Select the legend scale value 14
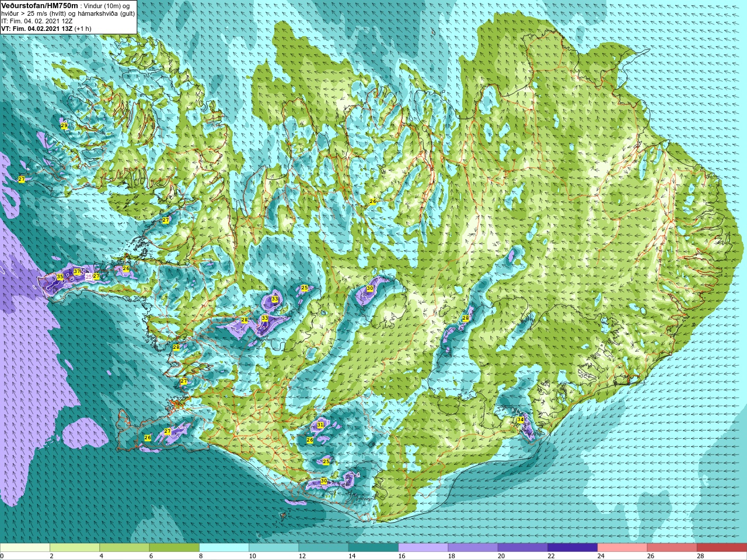 coord(352,556)
